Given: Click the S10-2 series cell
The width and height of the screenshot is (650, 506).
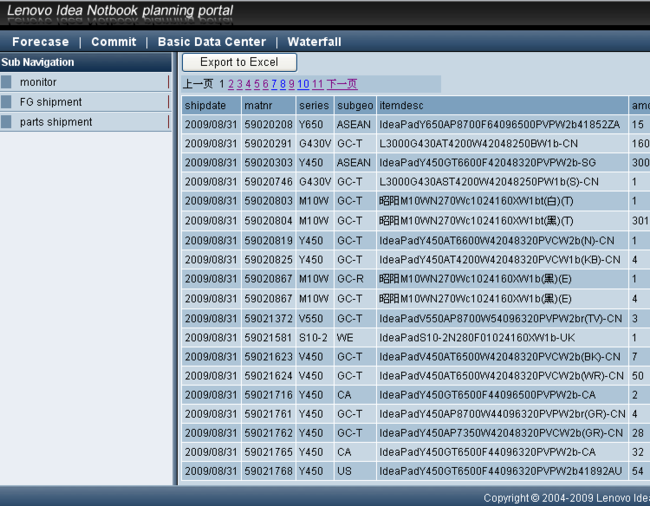Looking at the screenshot, I should tap(315, 337).
